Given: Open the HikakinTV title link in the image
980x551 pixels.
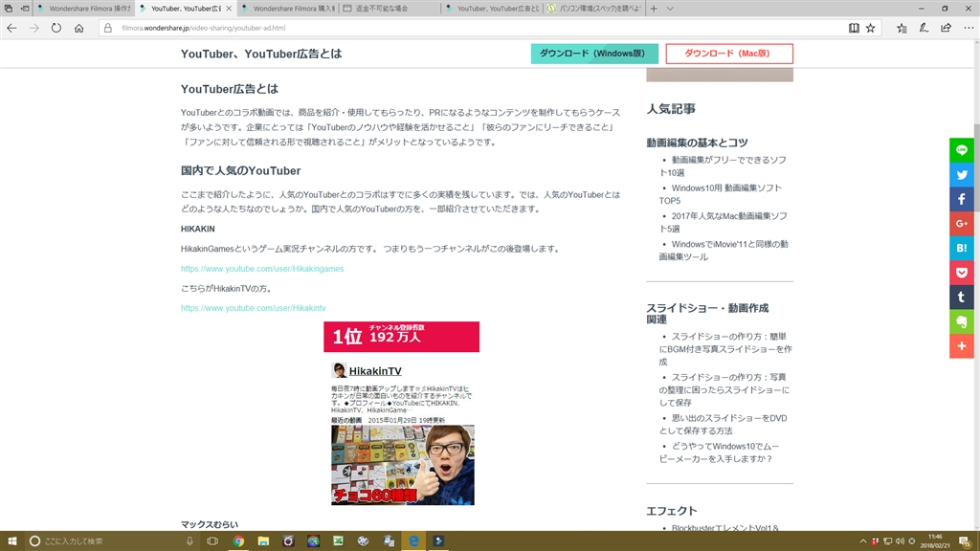Looking at the screenshot, I should pyautogui.click(x=375, y=371).
